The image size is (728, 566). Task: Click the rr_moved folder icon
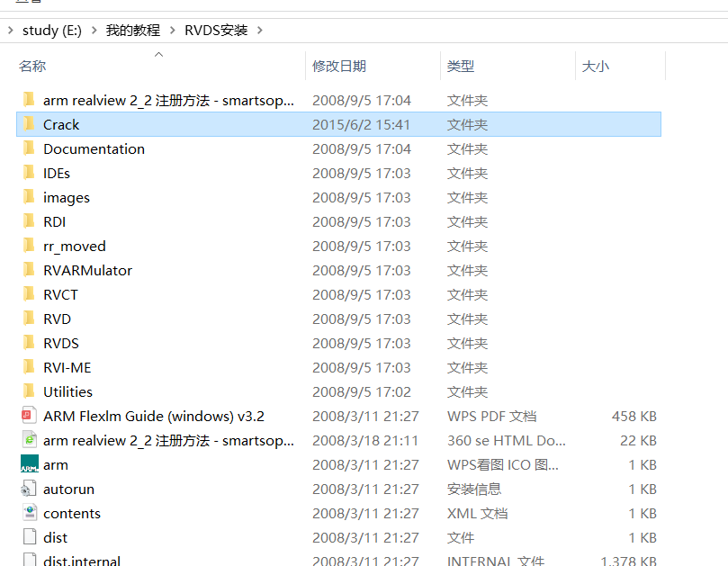click(x=29, y=245)
